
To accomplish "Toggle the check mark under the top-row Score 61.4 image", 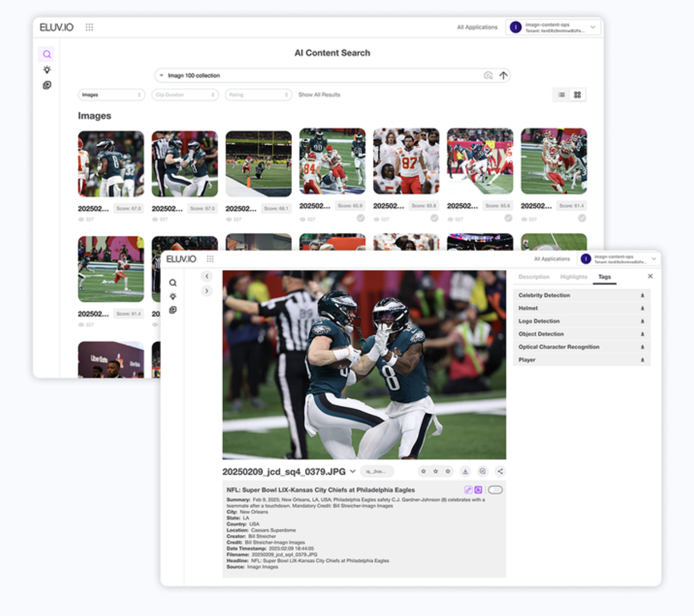I will point(582,218).
